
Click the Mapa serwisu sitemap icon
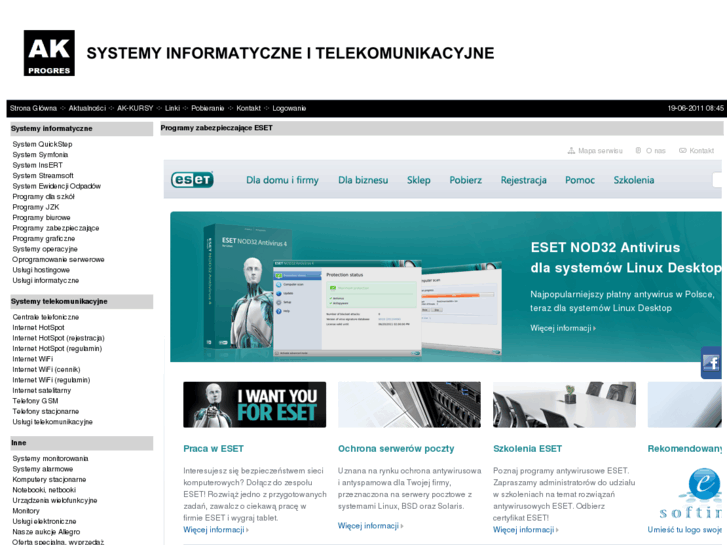click(x=571, y=151)
